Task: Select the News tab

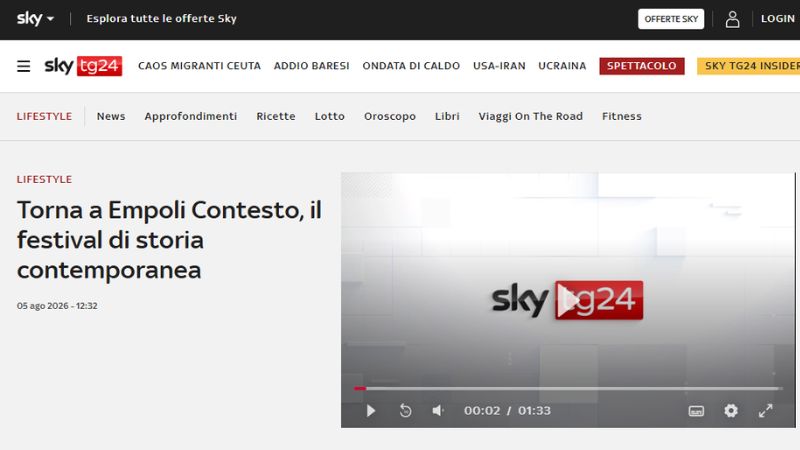Action: (x=111, y=116)
